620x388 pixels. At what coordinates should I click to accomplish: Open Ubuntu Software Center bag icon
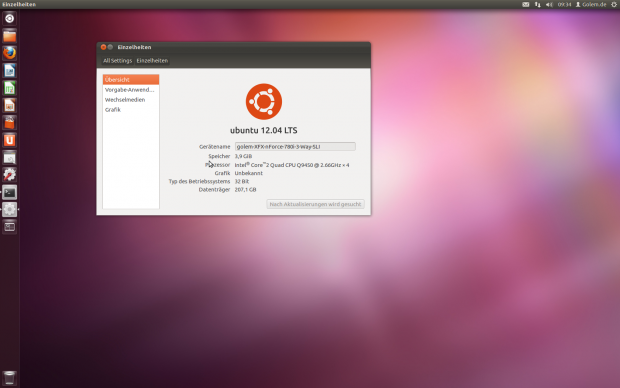point(9,123)
